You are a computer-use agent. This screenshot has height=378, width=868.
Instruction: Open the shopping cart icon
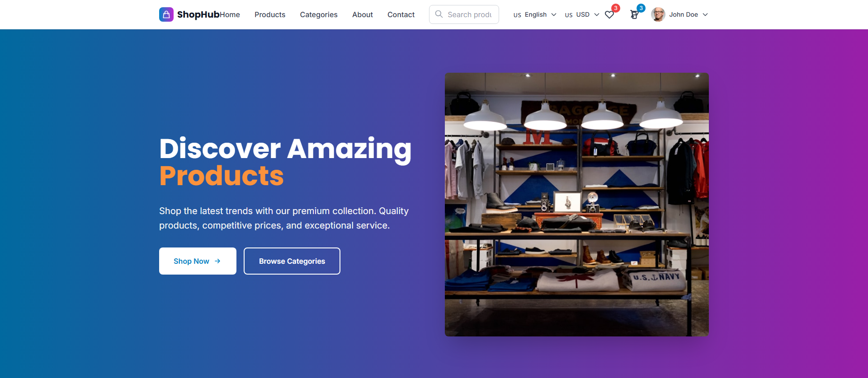[x=634, y=15]
